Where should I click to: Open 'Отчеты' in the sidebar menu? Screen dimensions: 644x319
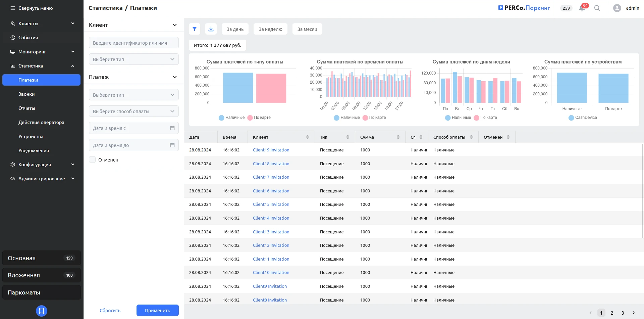point(27,108)
